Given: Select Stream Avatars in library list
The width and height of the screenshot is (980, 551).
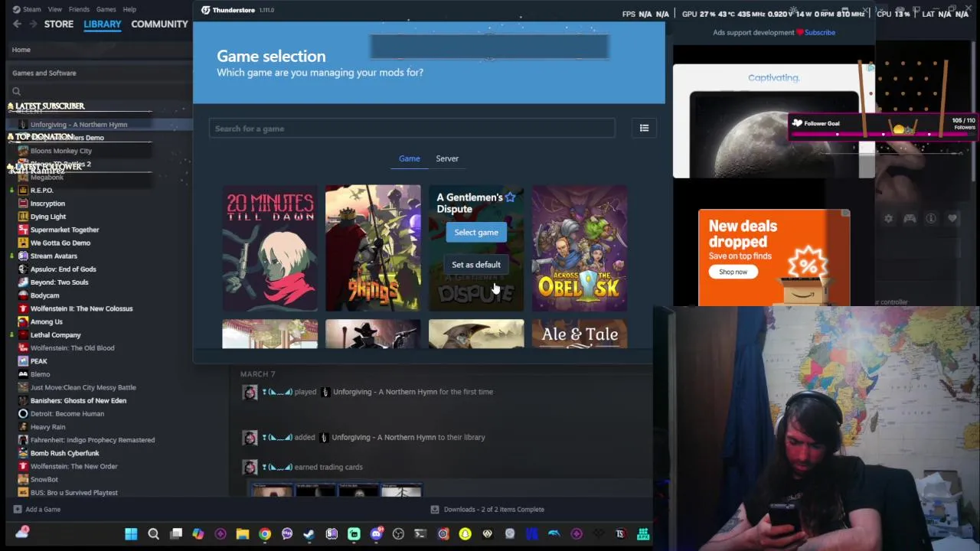Looking at the screenshot, I should [x=54, y=256].
